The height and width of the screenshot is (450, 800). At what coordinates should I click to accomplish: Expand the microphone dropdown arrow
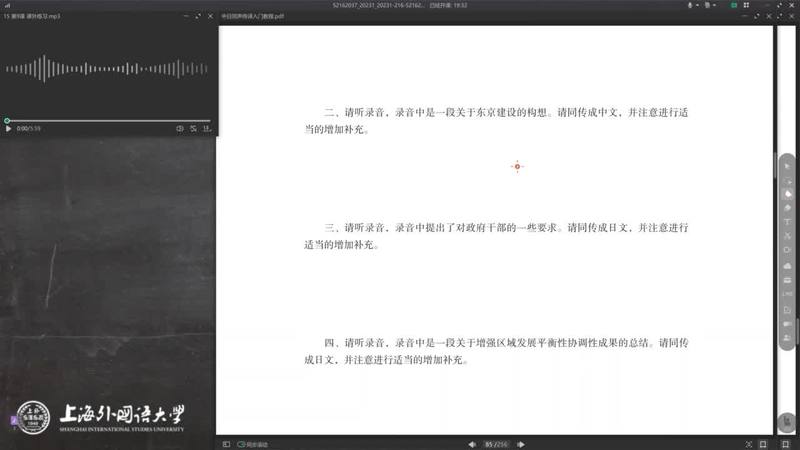coord(699,5)
